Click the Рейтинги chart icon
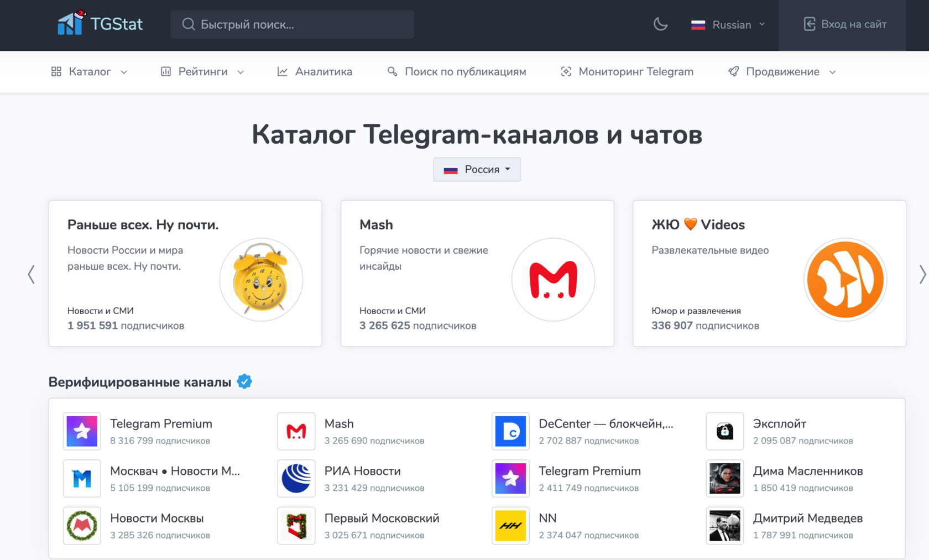This screenshot has height=560, width=929. (x=166, y=71)
